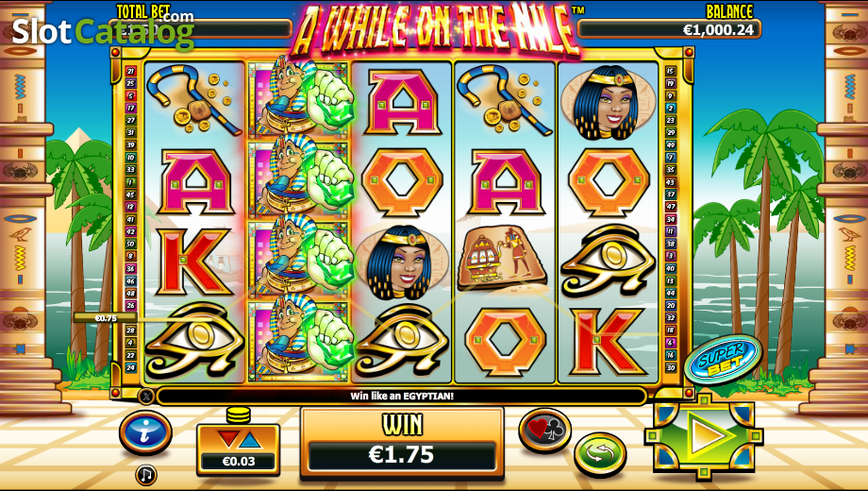The height and width of the screenshot is (491, 868).
Task: Click the hieroglyph tablet symbol on reel four
Action: point(503,258)
